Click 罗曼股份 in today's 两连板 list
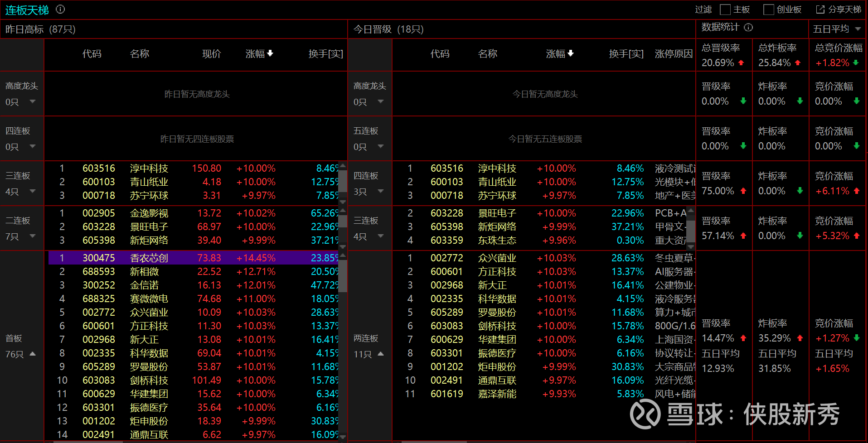This screenshot has width=868, height=443. pyautogui.click(x=497, y=313)
